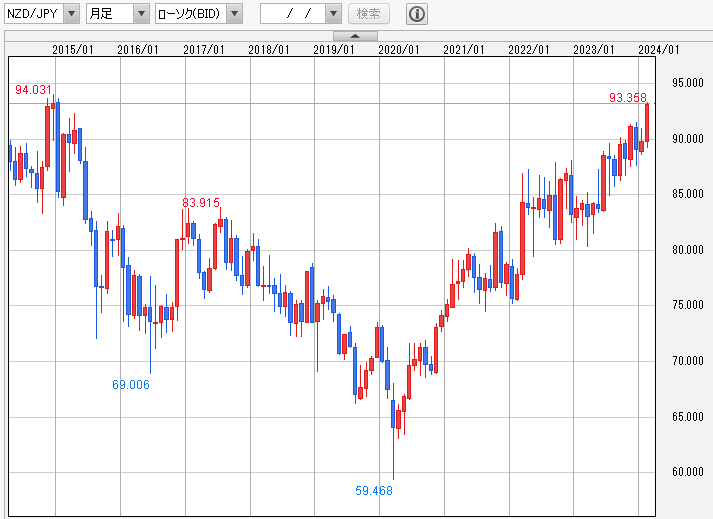The image size is (713, 519).
Task: Click the 83.915 peak price label
Action: click(x=201, y=202)
